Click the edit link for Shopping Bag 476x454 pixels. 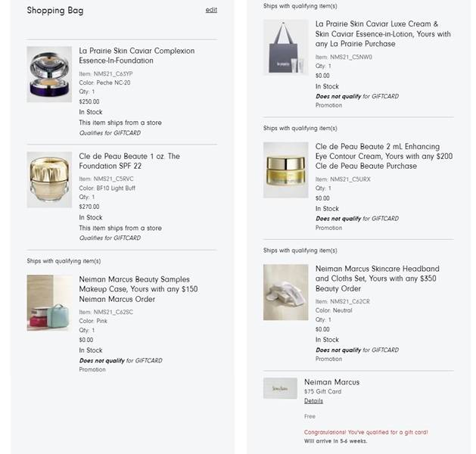coord(210,10)
